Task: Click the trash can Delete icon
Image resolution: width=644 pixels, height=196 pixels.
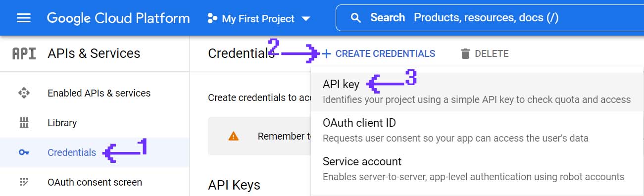Action: coord(465,53)
